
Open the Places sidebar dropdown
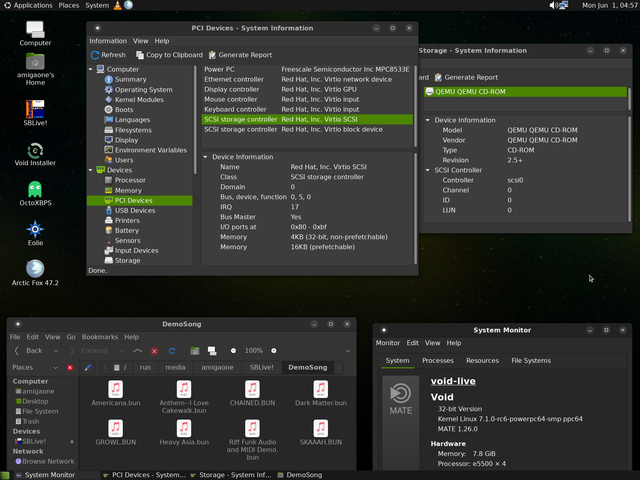tap(56, 367)
